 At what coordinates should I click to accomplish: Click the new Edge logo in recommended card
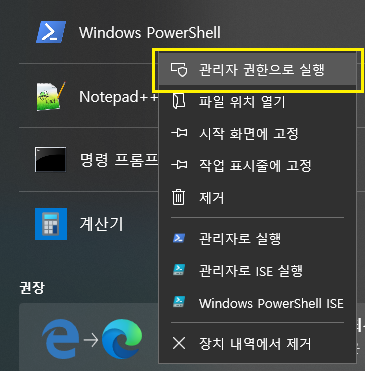click(122, 339)
